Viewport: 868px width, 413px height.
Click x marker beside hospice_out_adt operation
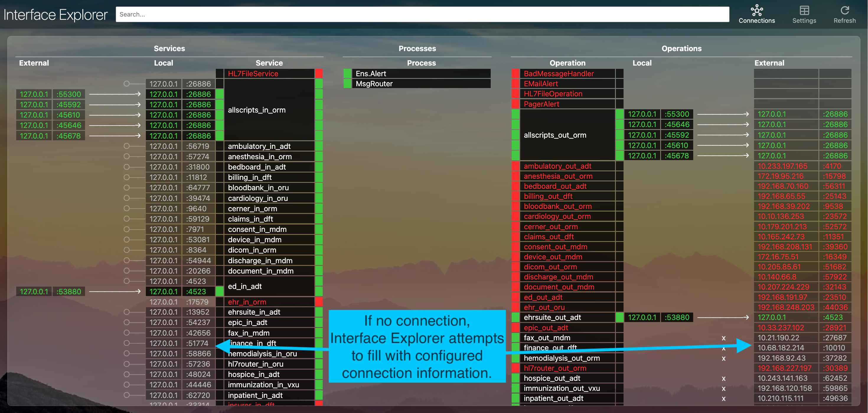point(723,379)
